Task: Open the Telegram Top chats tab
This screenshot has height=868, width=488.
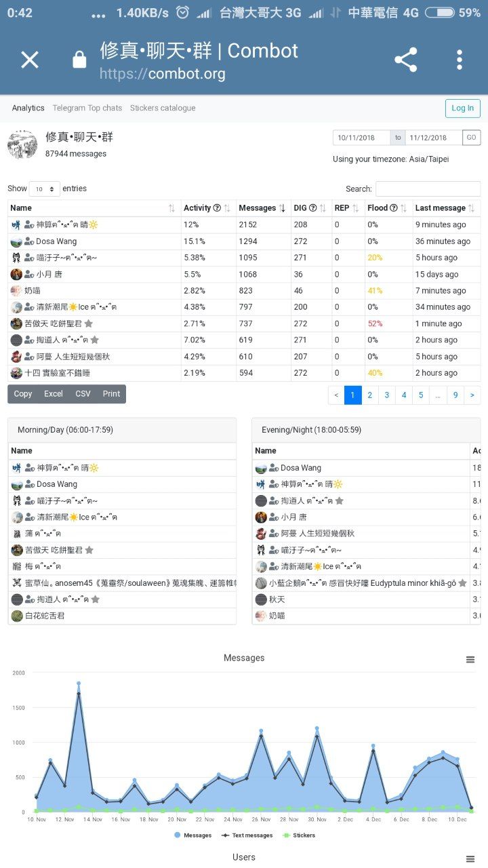Action: [87, 108]
